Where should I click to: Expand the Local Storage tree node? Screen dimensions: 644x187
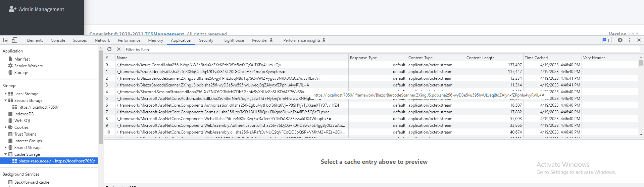click(5, 94)
